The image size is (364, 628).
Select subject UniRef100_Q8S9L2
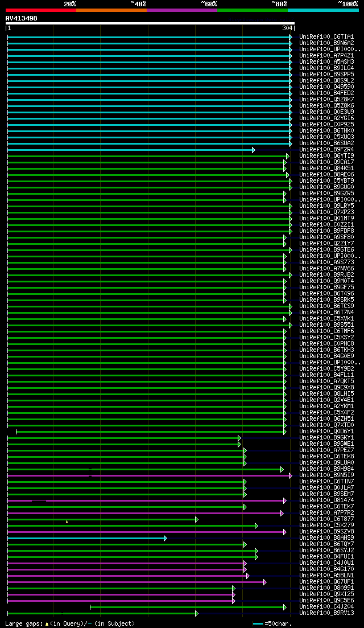326,80
